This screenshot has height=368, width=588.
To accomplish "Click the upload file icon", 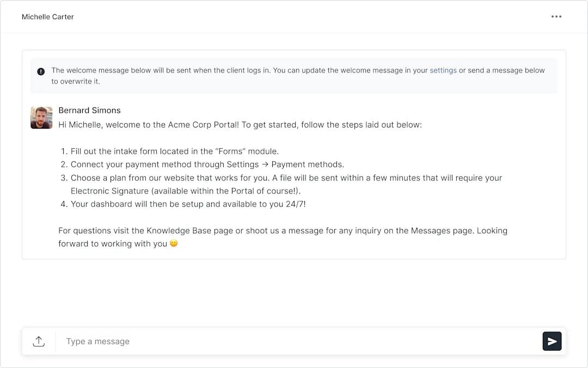I will coord(39,341).
